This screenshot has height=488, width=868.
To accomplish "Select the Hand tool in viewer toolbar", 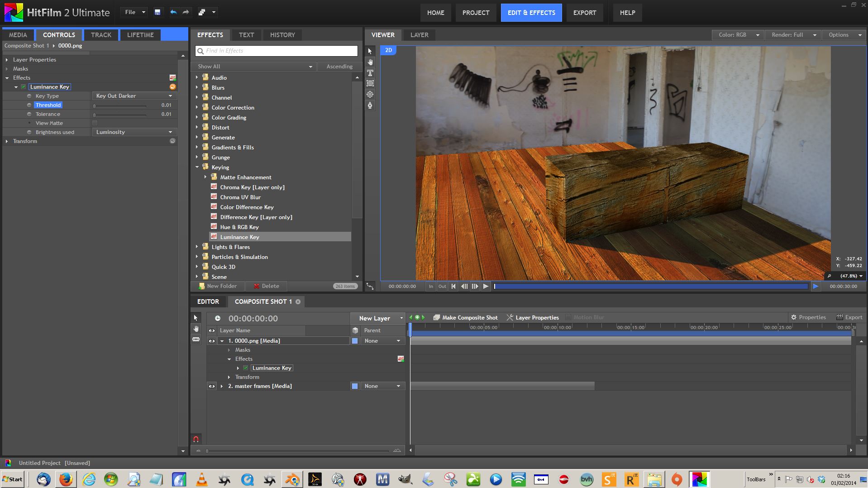I will pyautogui.click(x=370, y=62).
